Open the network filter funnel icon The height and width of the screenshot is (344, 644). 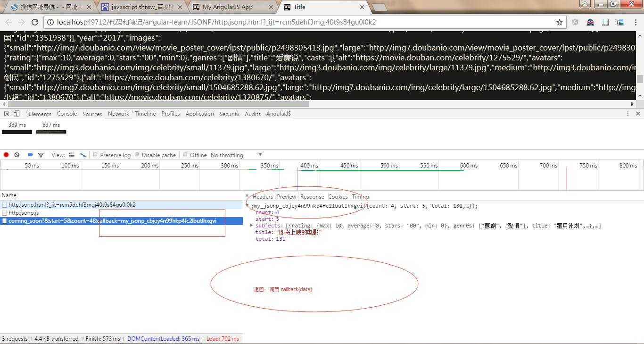[41, 155]
